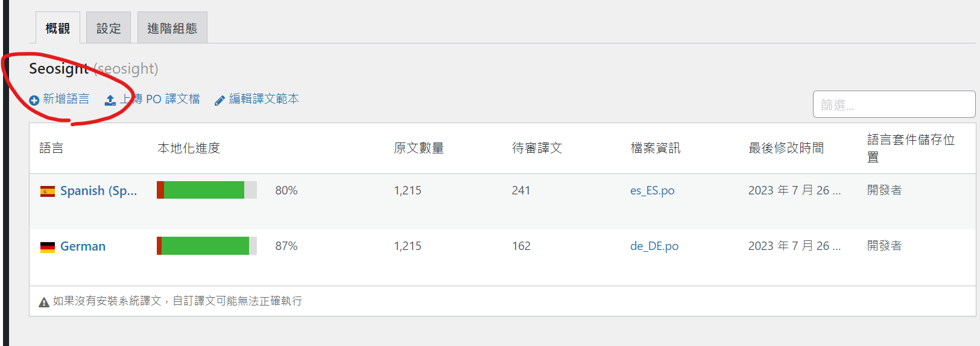
Task: Sort by the 語言 column header
Action: pos(51,149)
